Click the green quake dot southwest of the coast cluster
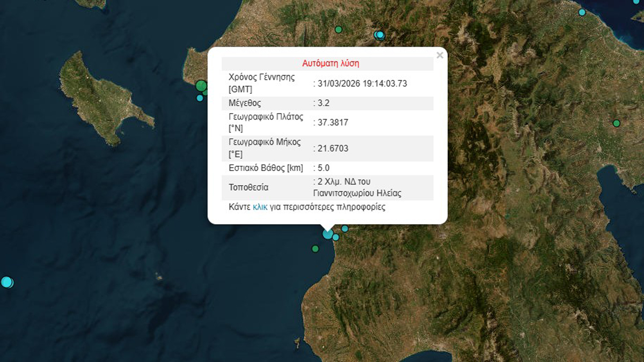Viewport: 644px width, 362px height. point(315,248)
